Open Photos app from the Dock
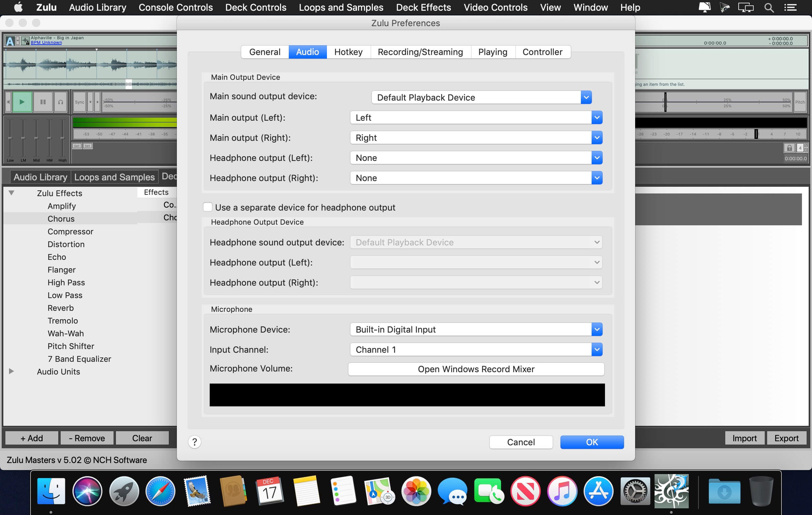This screenshot has width=812, height=515. click(x=416, y=491)
